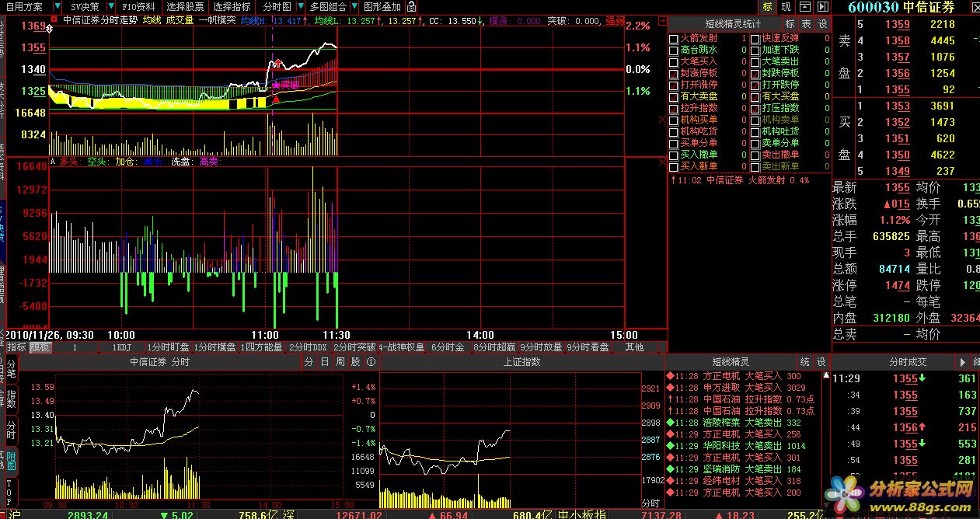Toggle the 机构买单 checkbox

(x=674, y=120)
